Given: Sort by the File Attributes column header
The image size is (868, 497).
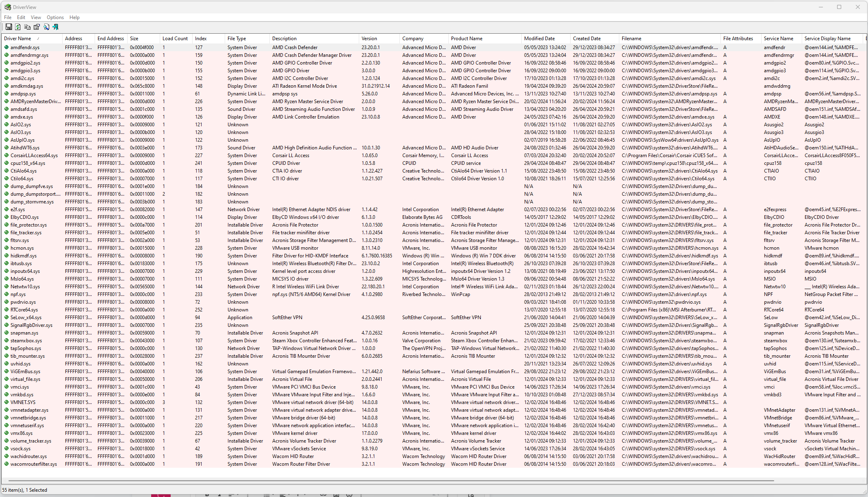Looking at the screenshot, I should click(741, 39).
